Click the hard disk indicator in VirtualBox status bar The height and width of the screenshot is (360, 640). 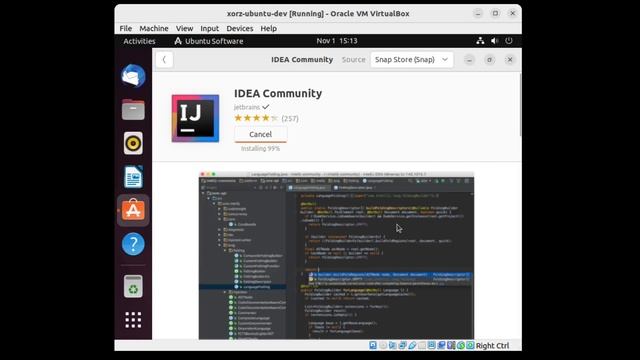[373, 345]
